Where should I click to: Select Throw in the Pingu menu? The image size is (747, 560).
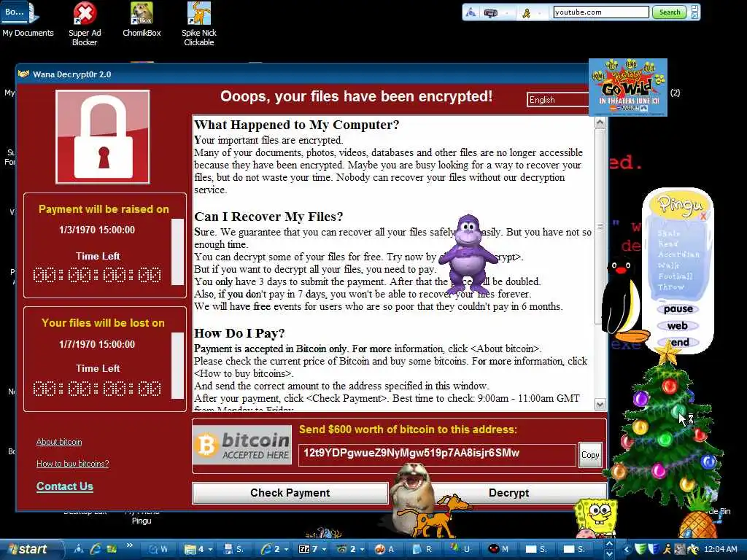click(x=671, y=287)
